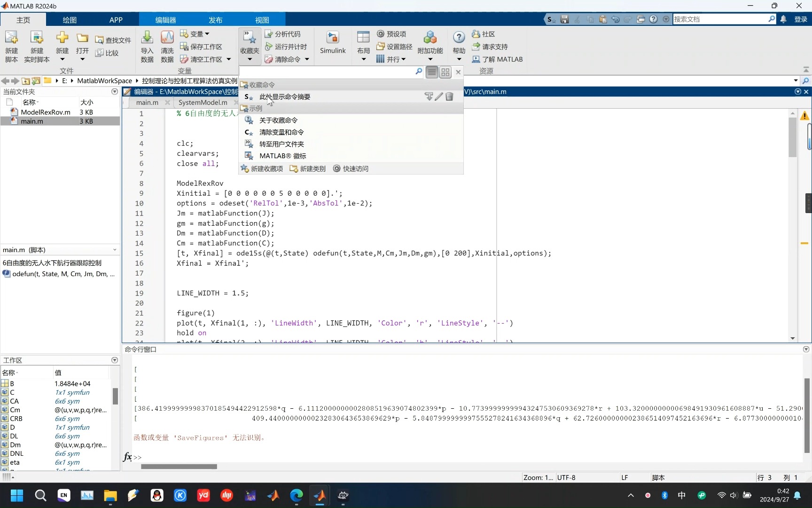Switch to the 编辑器 ribbon tab

[x=165, y=20]
